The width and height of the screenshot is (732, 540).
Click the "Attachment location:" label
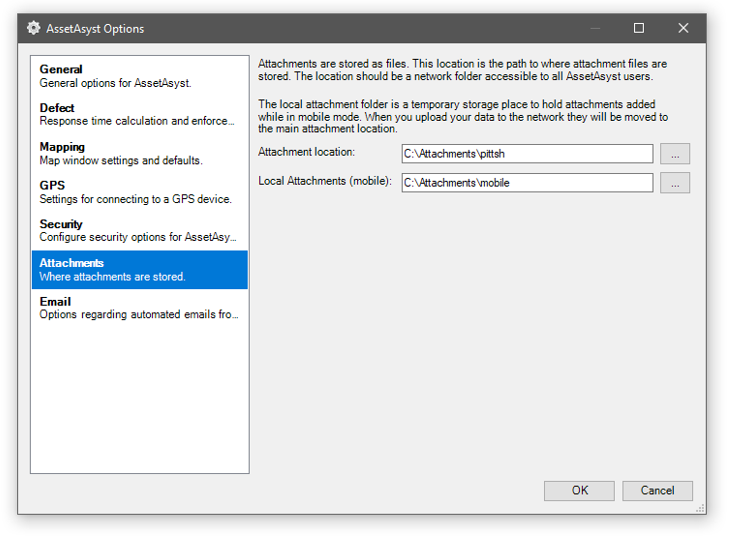(307, 152)
